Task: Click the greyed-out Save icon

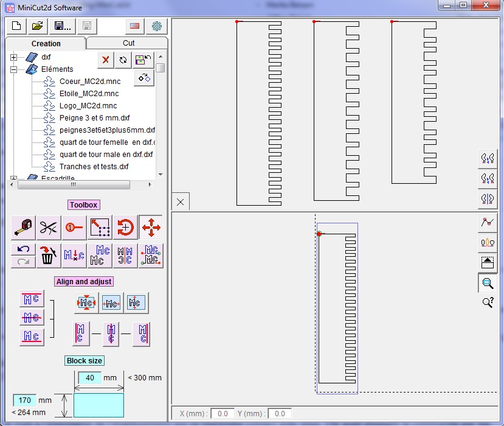Action: 87,26
